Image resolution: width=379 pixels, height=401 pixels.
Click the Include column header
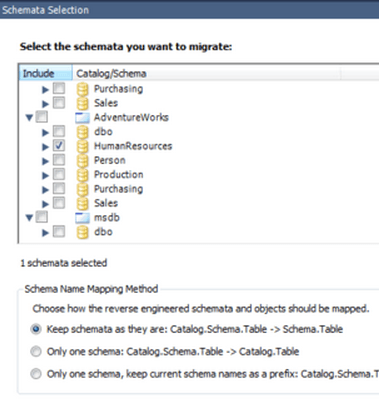(x=46, y=73)
